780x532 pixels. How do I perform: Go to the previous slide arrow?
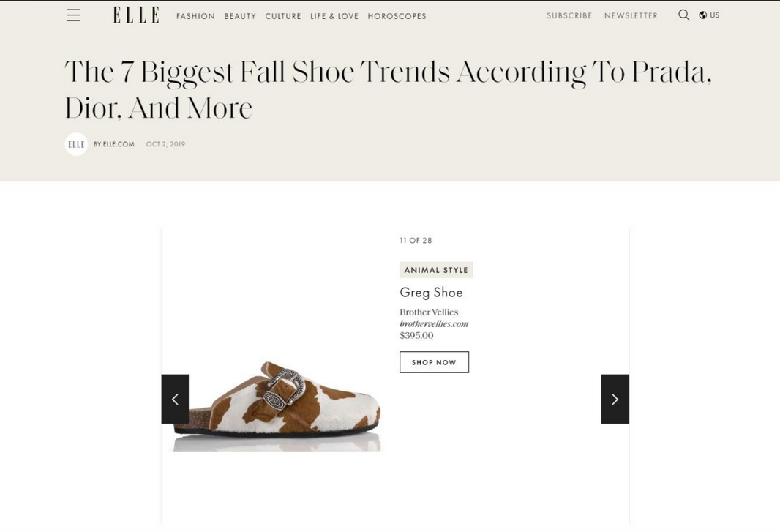click(175, 399)
